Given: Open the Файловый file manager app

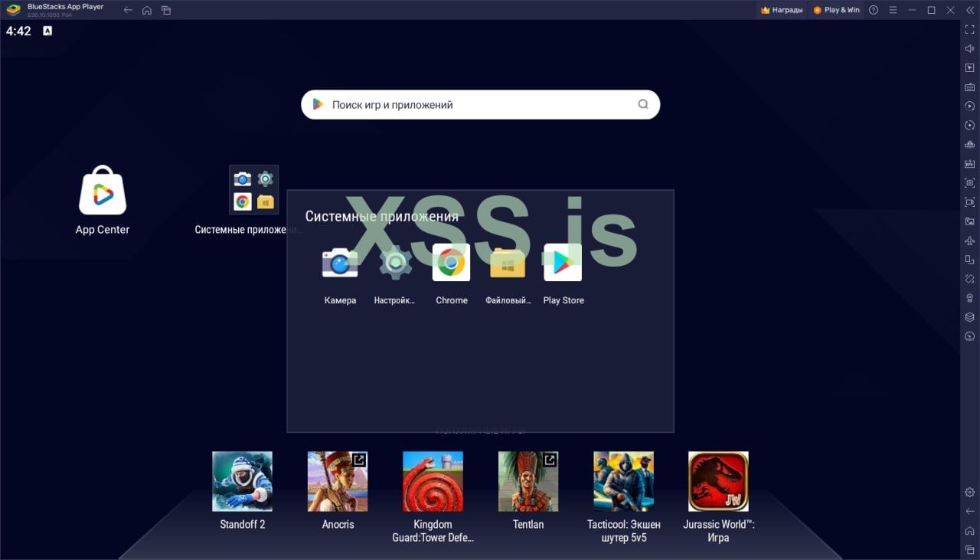Looking at the screenshot, I should pos(508,263).
